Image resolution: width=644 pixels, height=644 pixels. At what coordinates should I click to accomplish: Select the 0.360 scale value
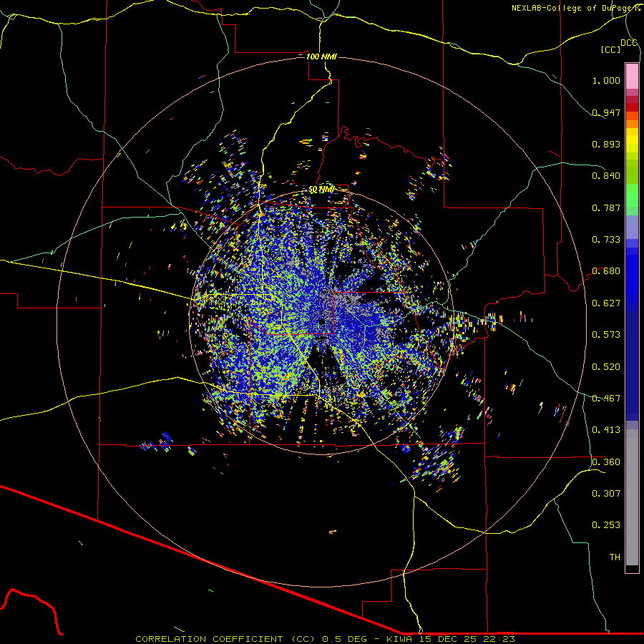(x=606, y=462)
